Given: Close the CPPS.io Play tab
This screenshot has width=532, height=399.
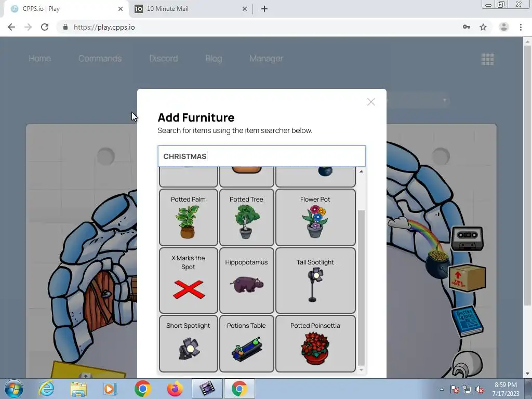Looking at the screenshot, I should (x=121, y=9).
